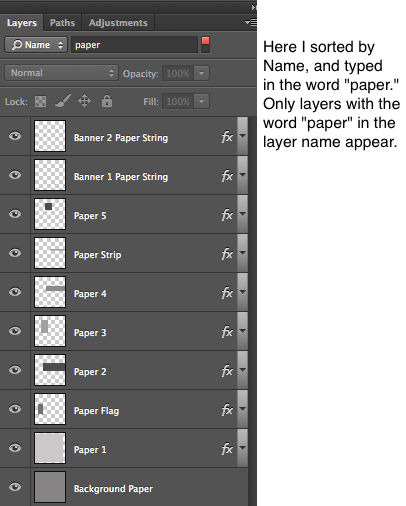Toggle visibility of Paper Strip layer
Image resolution: width=406 pixels, height=506 pixels.
click(x=15, y=253)
